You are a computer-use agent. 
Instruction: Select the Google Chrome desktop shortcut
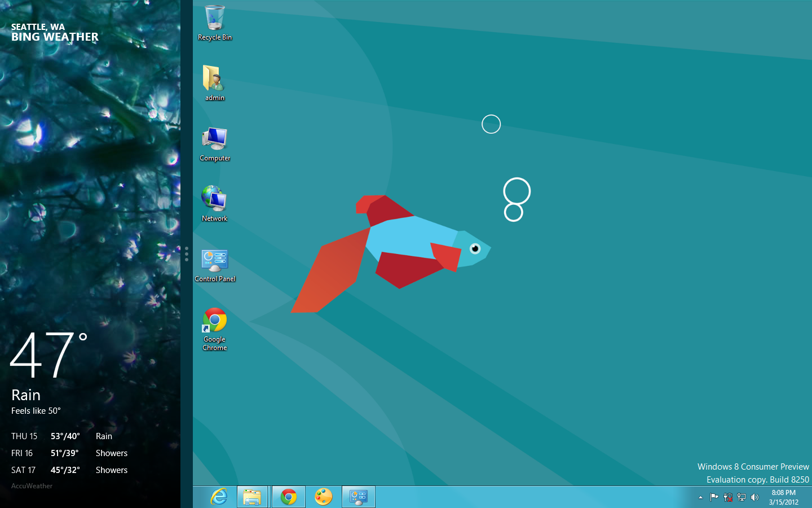(x=215, y=330)
